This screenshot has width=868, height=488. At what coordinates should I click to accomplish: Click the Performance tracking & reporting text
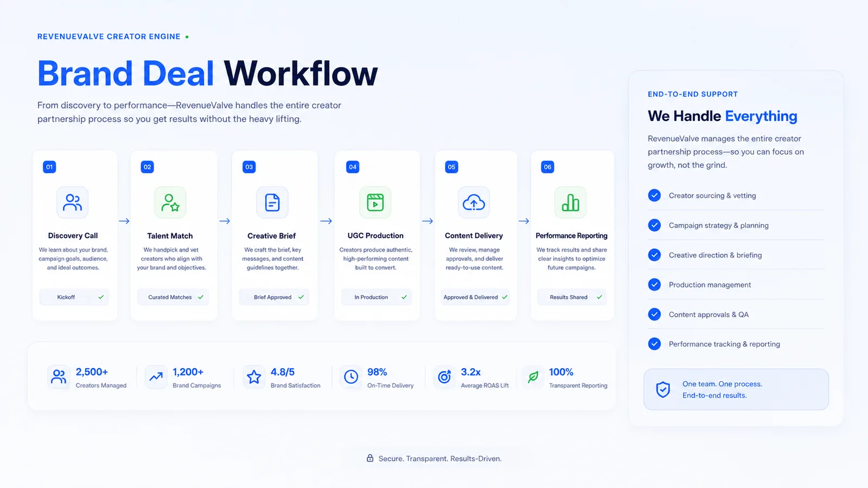coord(724,344)
